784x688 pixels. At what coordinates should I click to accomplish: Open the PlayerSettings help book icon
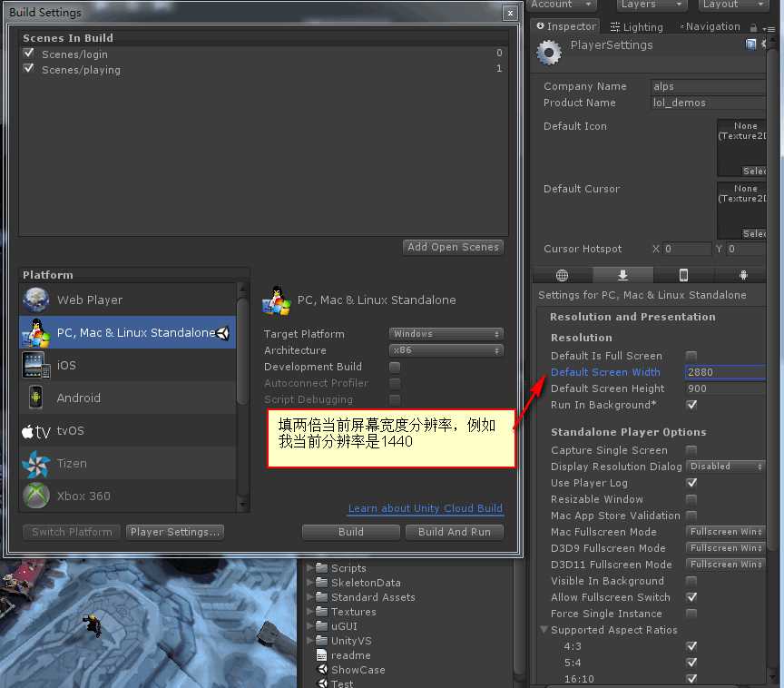click(750, 44)
